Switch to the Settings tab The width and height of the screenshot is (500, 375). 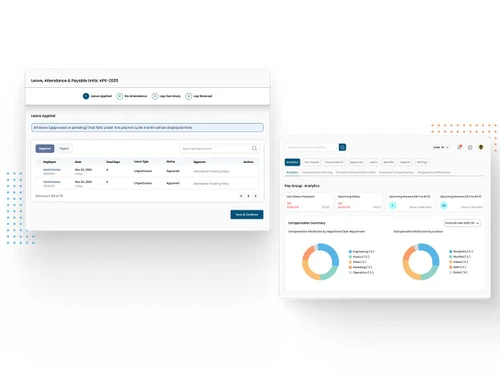pyautogui.click(x=422, y=162)
